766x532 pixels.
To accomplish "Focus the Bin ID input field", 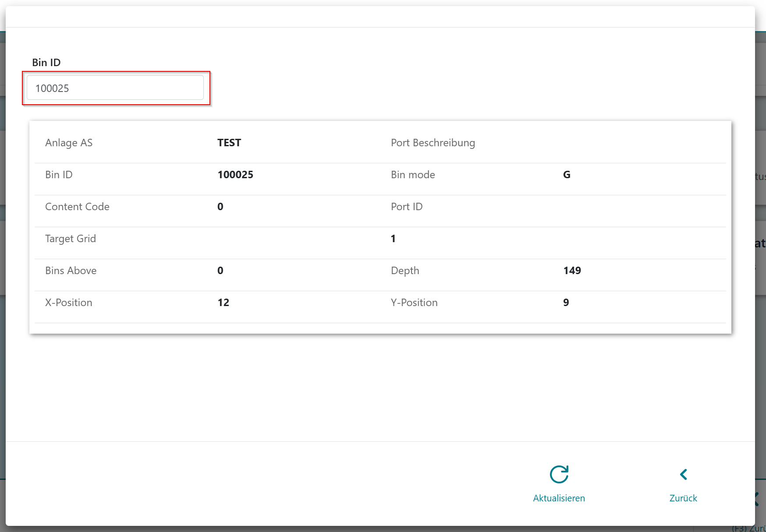I will point(115,88).
